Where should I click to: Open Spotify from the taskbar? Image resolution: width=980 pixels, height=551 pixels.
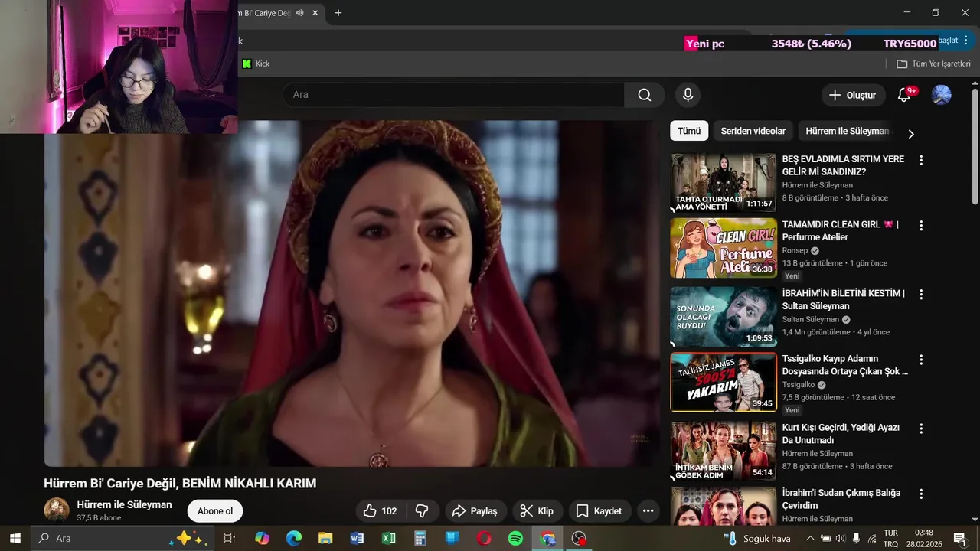[x=515, y=538]
